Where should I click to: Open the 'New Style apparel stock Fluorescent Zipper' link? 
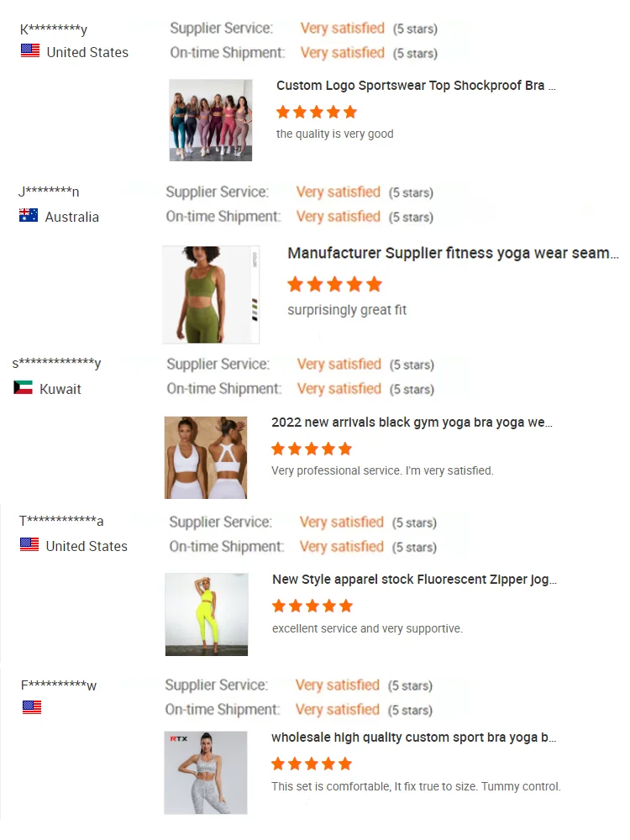tap(414, 580)
